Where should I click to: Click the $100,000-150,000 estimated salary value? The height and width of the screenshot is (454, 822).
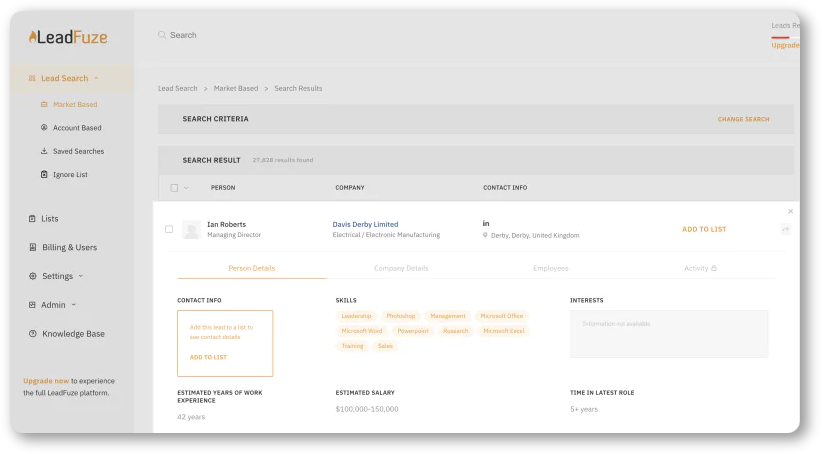click(x=367, y=409)
